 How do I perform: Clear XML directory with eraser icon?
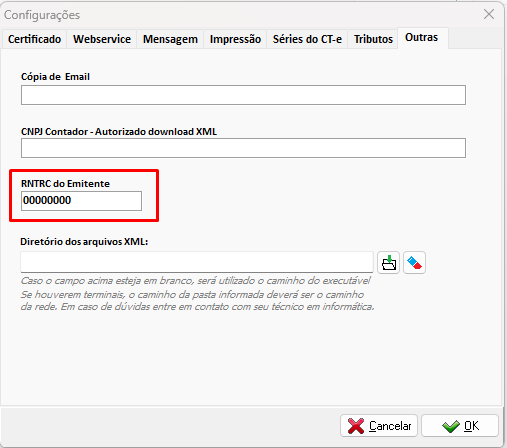pyautogui.click(x=414, y=263)
